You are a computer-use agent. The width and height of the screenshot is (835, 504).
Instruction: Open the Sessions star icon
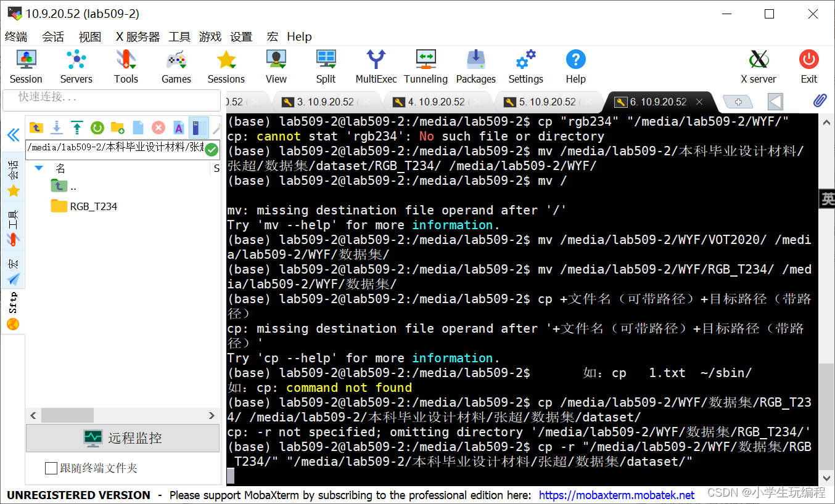click(x=226, y=66)
